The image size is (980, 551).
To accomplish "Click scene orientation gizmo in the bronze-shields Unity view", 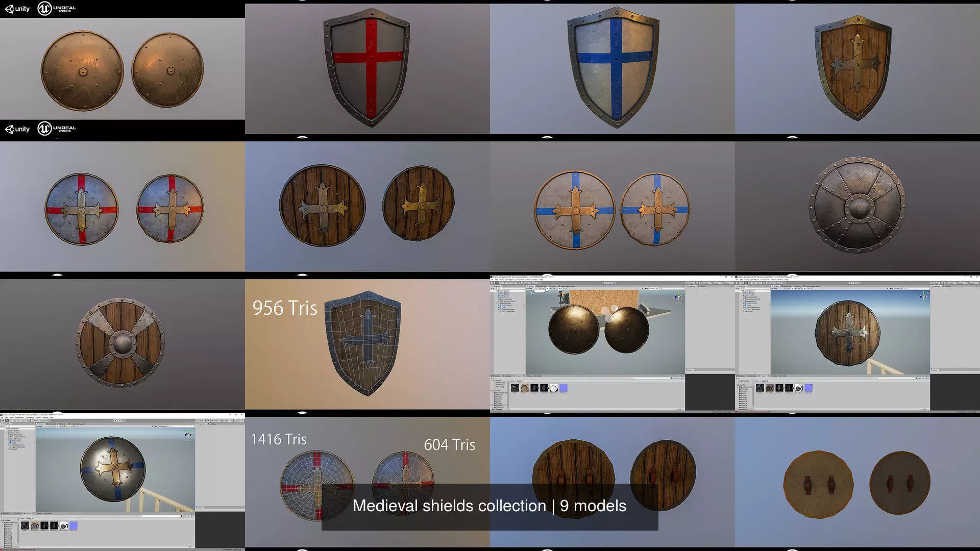I will coord(677,296).
